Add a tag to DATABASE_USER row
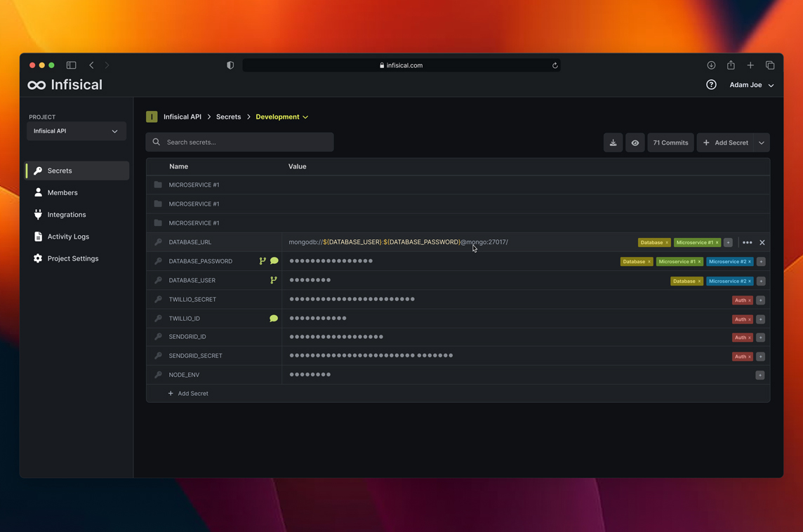 coord(761,281)
